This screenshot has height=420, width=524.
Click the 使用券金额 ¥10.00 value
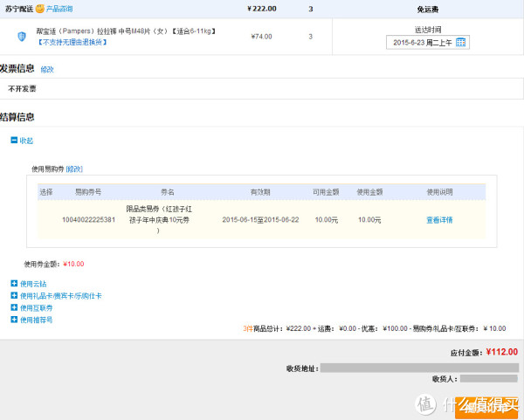73,264
